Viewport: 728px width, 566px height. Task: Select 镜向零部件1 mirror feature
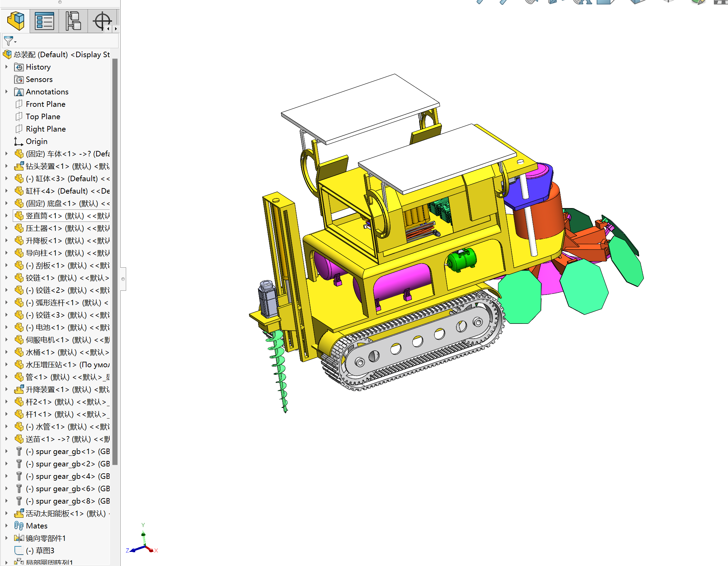(45, 538)
